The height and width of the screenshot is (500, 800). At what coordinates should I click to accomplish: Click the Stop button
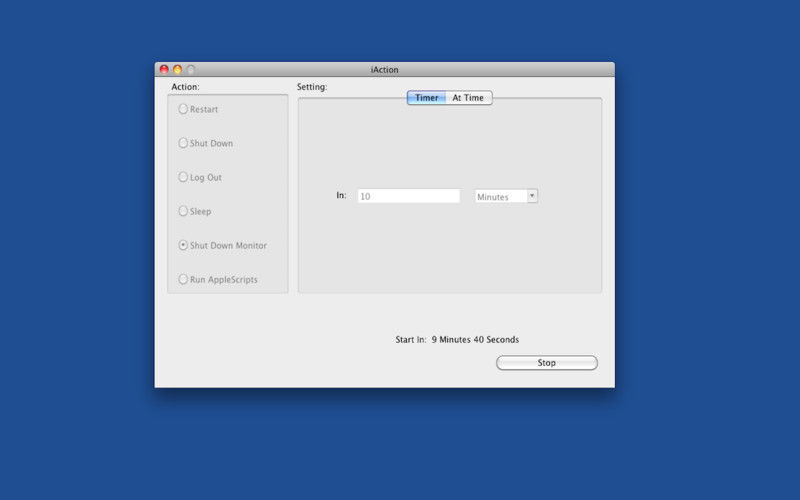click(x=547, y=363)
